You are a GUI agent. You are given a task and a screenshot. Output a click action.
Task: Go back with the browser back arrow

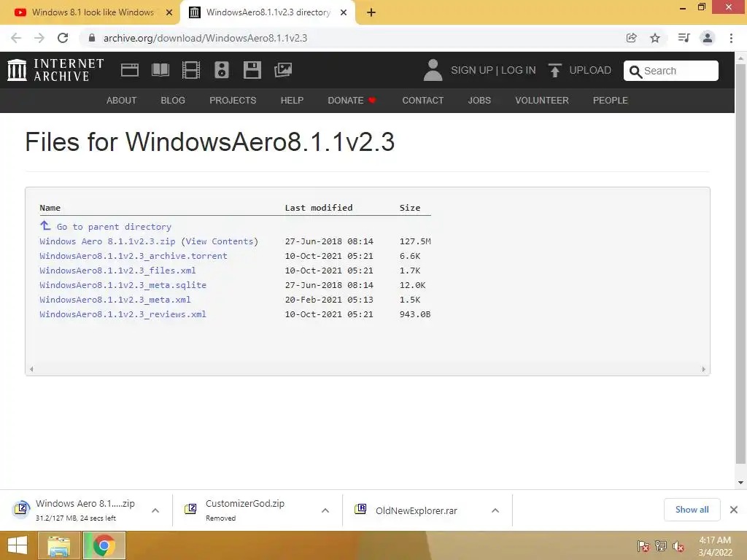[x=16, y=38]
